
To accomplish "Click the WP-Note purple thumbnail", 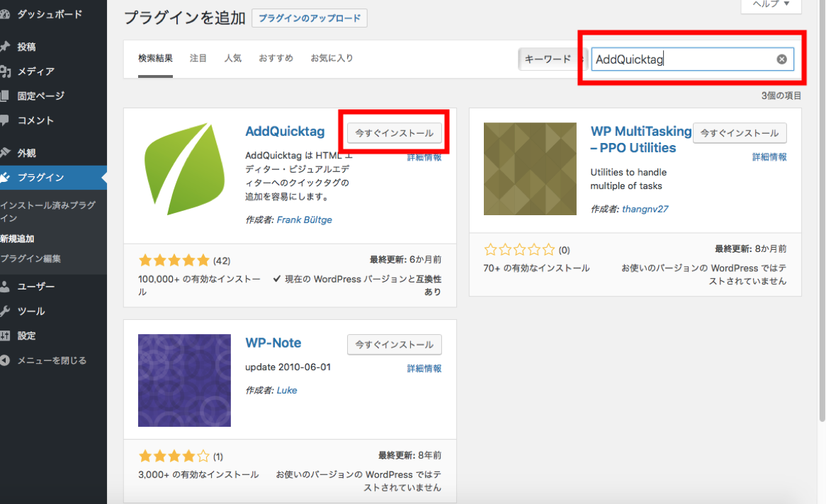I will 184,380.
